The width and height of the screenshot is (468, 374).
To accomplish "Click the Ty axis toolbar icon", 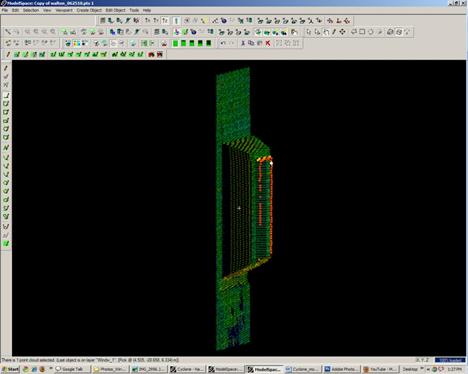I will [x=156, y=21].
